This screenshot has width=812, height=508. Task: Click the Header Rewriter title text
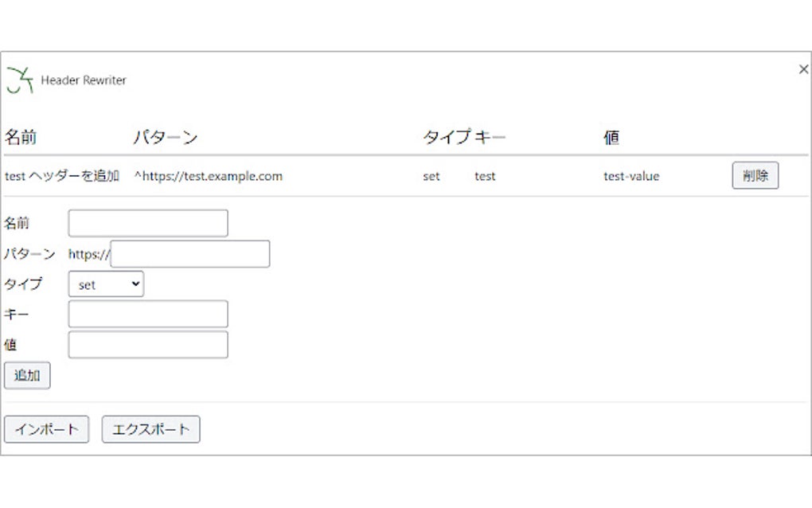point(84,80)
